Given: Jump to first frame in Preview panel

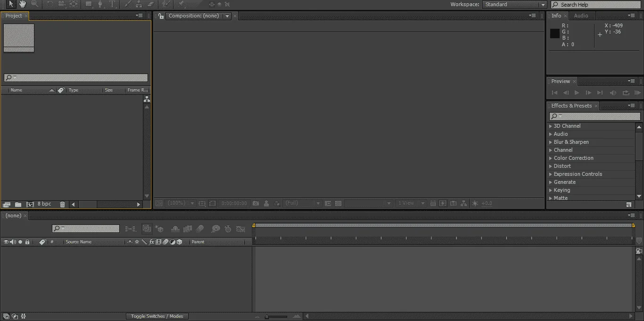Looking at the screenshot, I should (555, 93).
